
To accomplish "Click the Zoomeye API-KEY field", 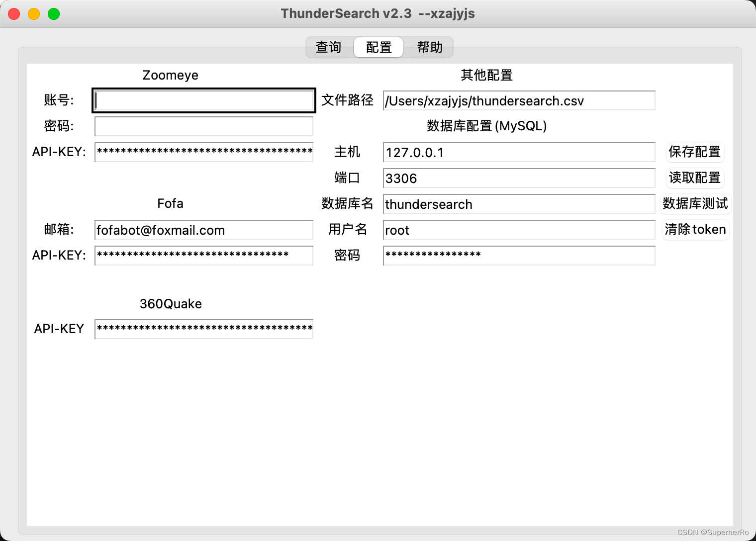I will (204, 152).
